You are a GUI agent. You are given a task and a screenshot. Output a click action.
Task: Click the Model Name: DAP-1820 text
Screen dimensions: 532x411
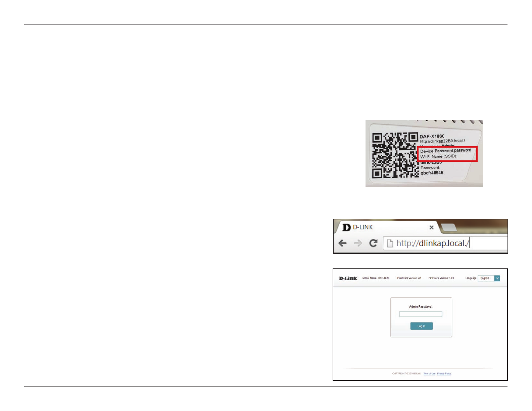(x=376, y=278)
